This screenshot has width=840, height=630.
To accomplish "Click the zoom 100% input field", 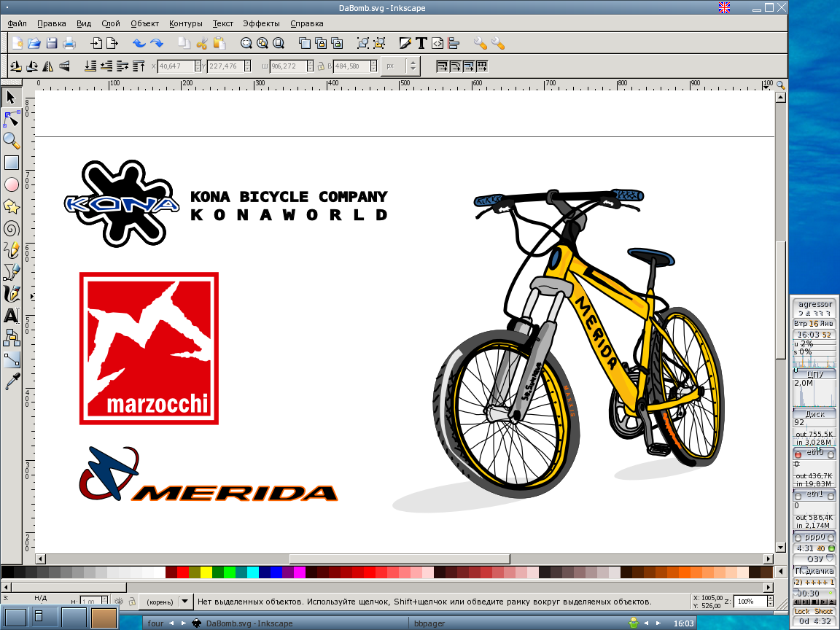I will pyautogui.click(x=750, y=602).
